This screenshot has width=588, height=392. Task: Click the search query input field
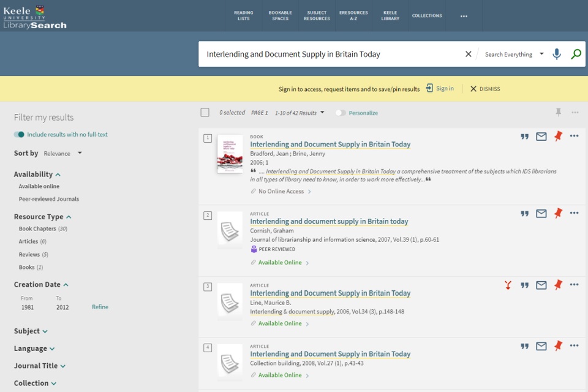pyautogui.click(x=331, y=54)
